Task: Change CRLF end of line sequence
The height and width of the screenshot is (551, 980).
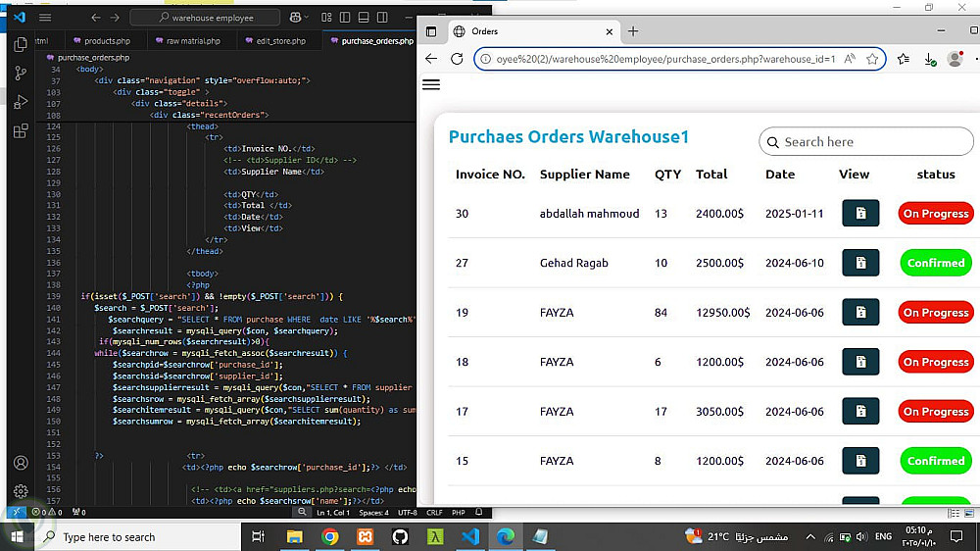Action: (434, 512)
